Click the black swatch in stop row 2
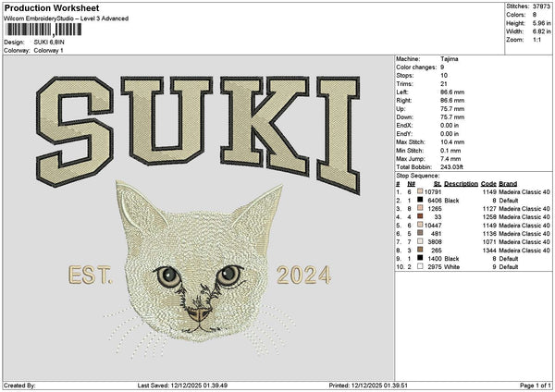This screenshot has height=392, width=555. pos(420,200)
